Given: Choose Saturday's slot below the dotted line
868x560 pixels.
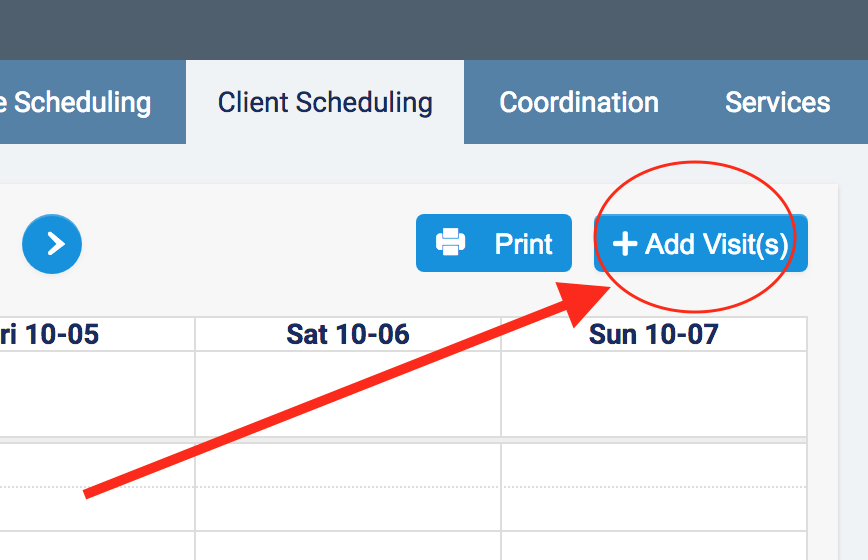Looking at the screenshot, I should [x=348, y=508].
